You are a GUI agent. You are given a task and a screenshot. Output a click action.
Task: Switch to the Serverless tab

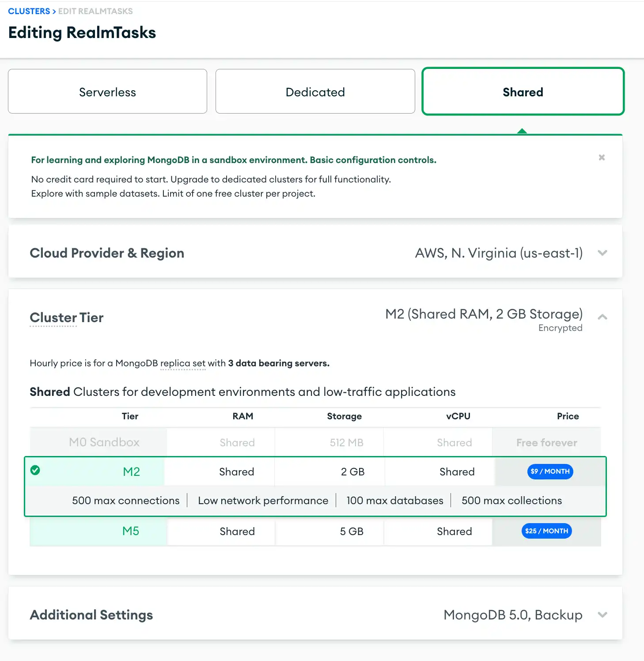[107, 91]
